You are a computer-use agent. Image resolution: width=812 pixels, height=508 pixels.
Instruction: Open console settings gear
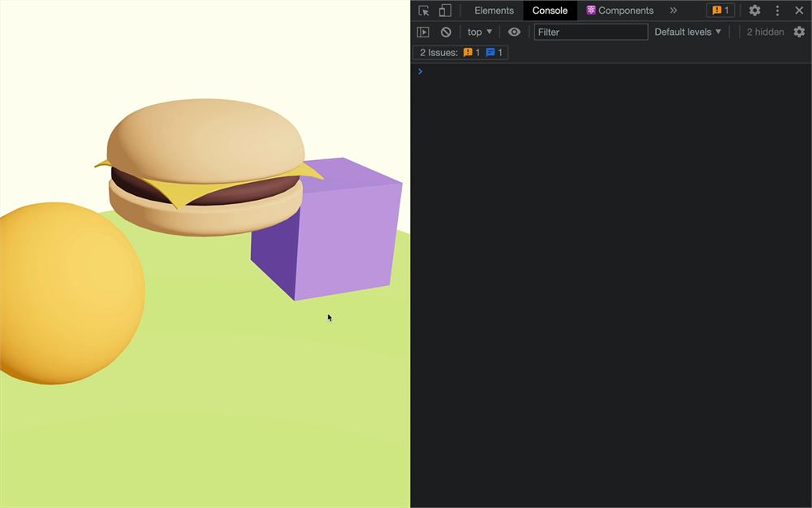[x=799, y=33]
